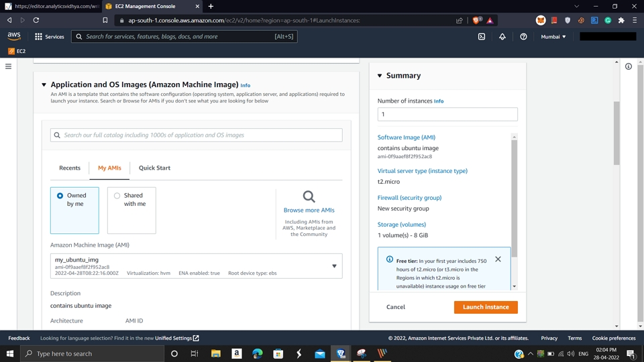Viewport: 644px width, 362px height.
Task: Open the Services grid menu
Action: 49,36
